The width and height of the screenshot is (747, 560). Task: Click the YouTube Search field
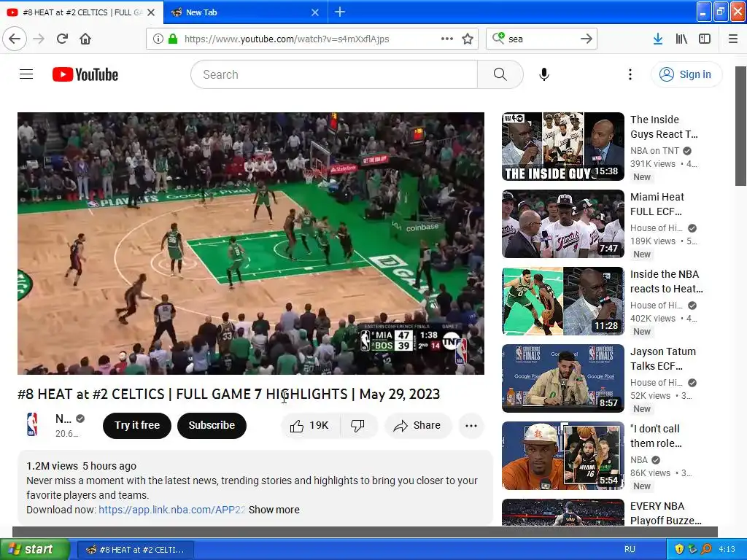[333, 74]
